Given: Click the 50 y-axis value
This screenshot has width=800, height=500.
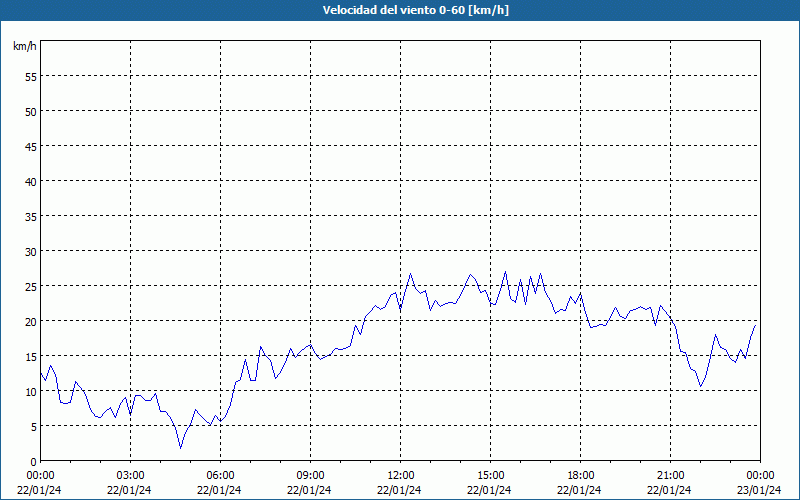Looking at the screenshot, I should (x=31, y=111).
